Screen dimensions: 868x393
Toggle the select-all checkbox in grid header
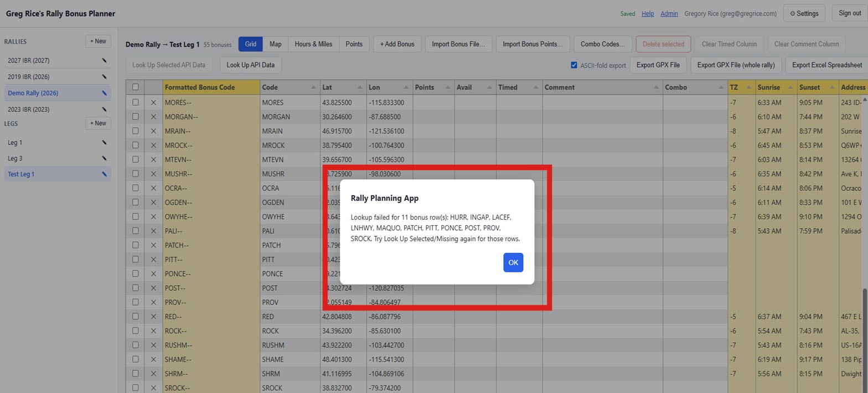pyautogui.click(x=135, y=87)
